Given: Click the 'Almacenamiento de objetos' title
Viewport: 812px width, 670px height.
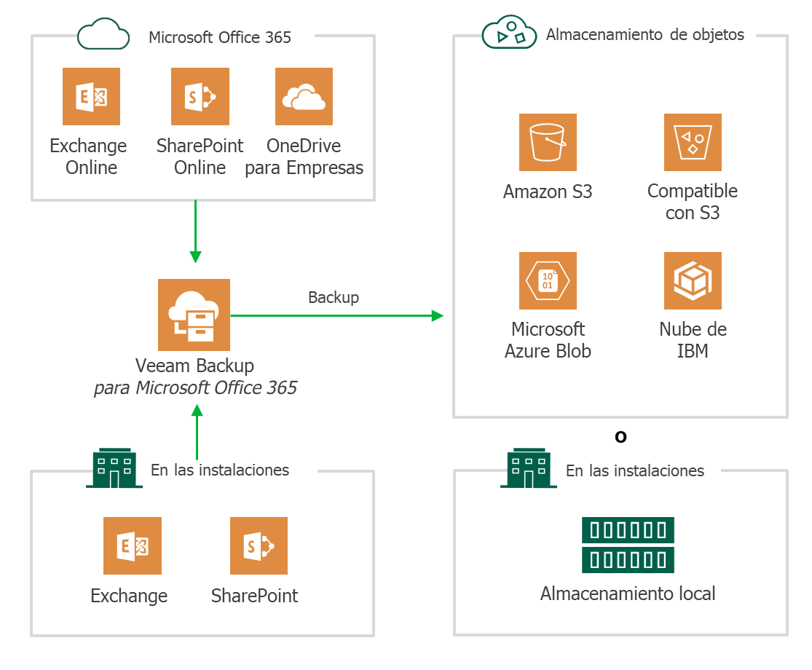Looking at the screenshot, I should coord(645,34).
